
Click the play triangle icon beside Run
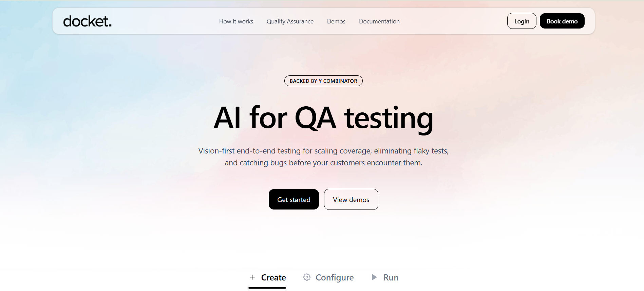point(374,277)
